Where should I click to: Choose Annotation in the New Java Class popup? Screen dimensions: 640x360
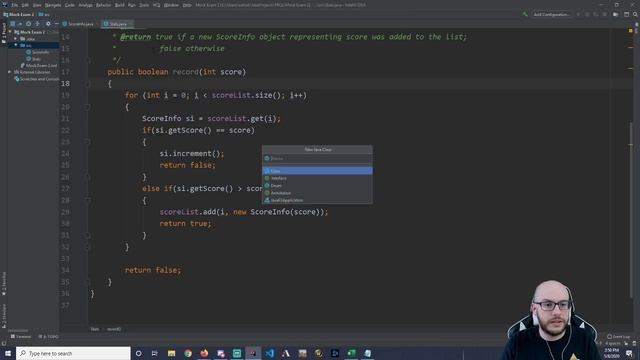[317, 193]
